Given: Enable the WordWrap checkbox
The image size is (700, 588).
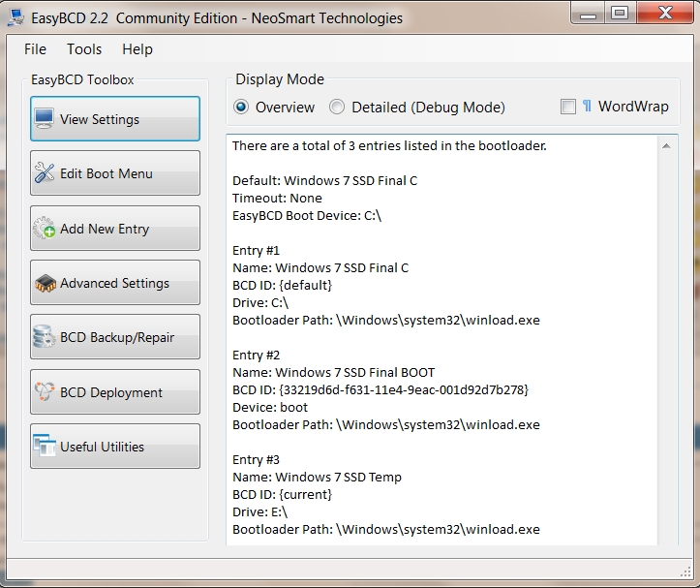Looking at the screenshot, I should [568, 107].
